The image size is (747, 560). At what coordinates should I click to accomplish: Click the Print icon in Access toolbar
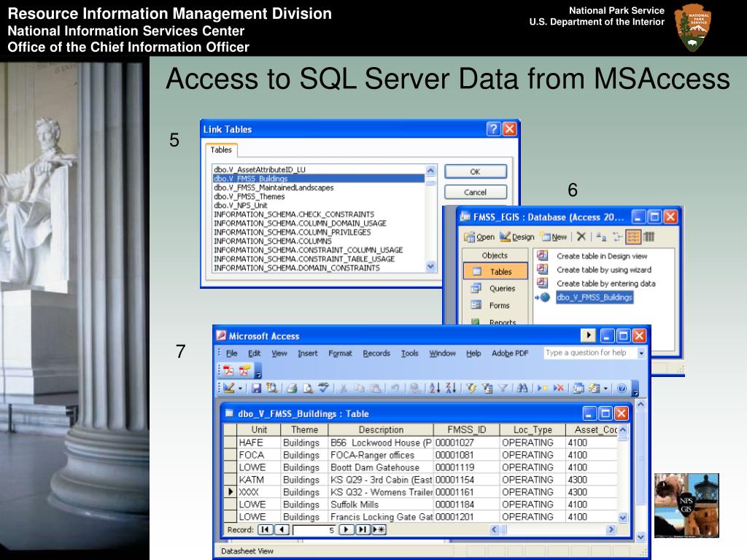coord(292,388)
